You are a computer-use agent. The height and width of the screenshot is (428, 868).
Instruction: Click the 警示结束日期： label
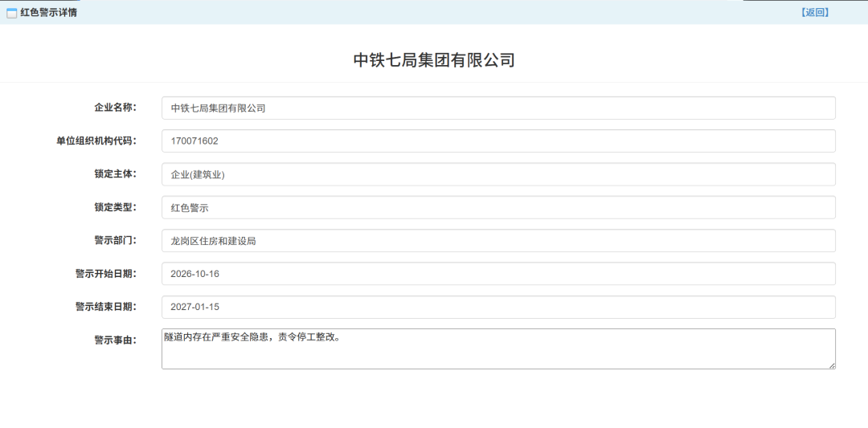[106, 307]
